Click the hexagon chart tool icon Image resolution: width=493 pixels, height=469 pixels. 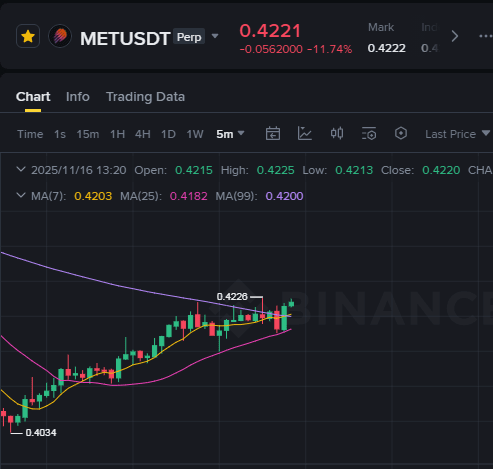tap(401, 133)
